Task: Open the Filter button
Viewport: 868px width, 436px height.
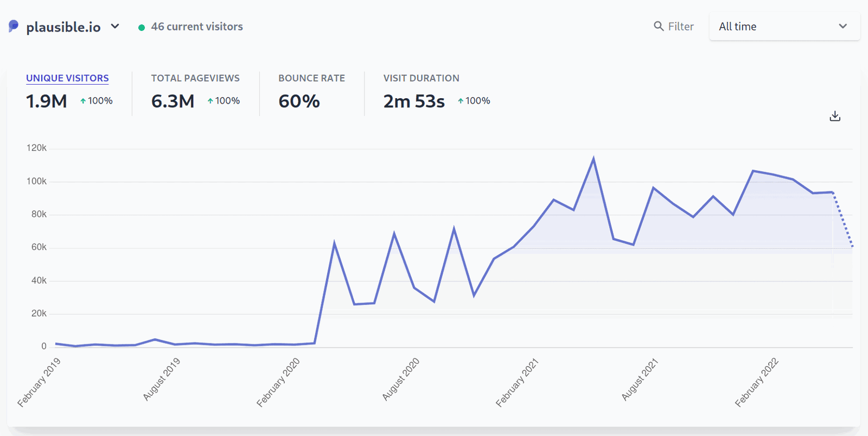Action: point(674,26)
